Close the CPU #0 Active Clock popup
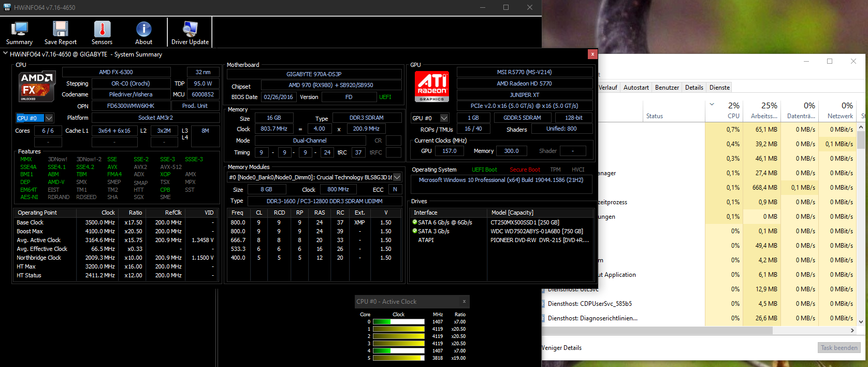 [464, 301]
